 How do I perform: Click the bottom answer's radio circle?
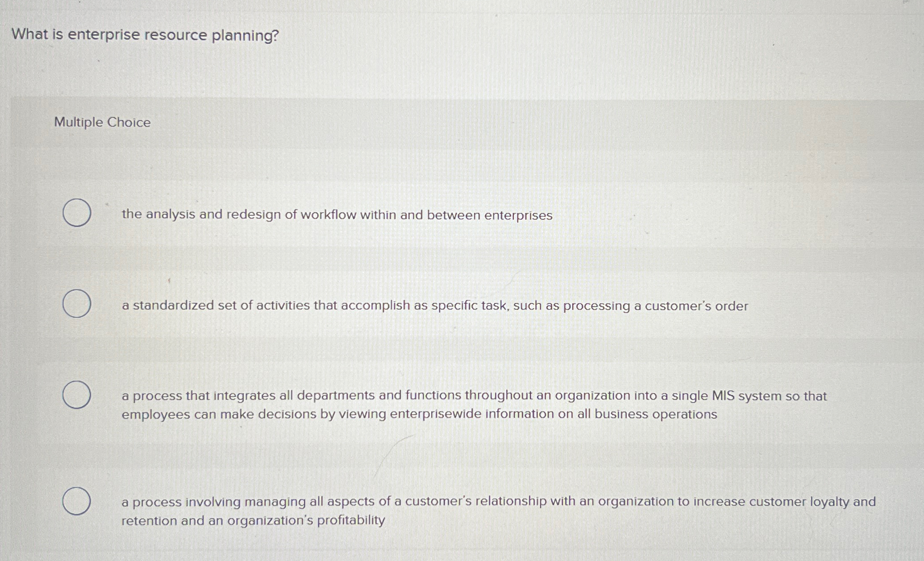(x=77, y=502)
